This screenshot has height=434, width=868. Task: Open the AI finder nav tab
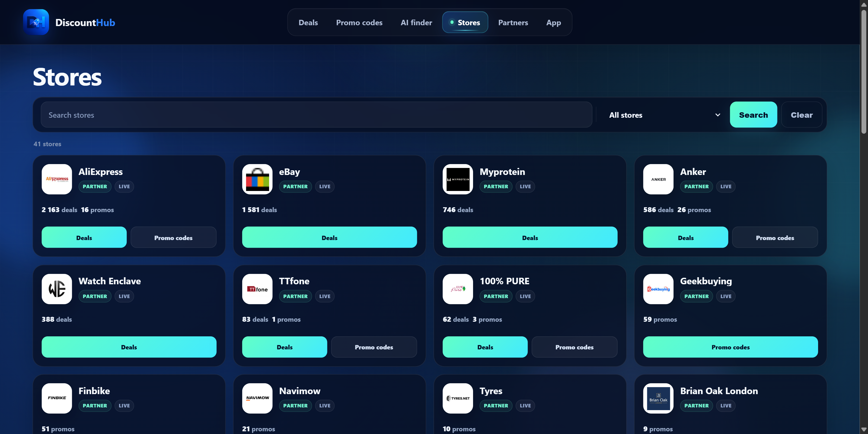click(x=416, y=23)
